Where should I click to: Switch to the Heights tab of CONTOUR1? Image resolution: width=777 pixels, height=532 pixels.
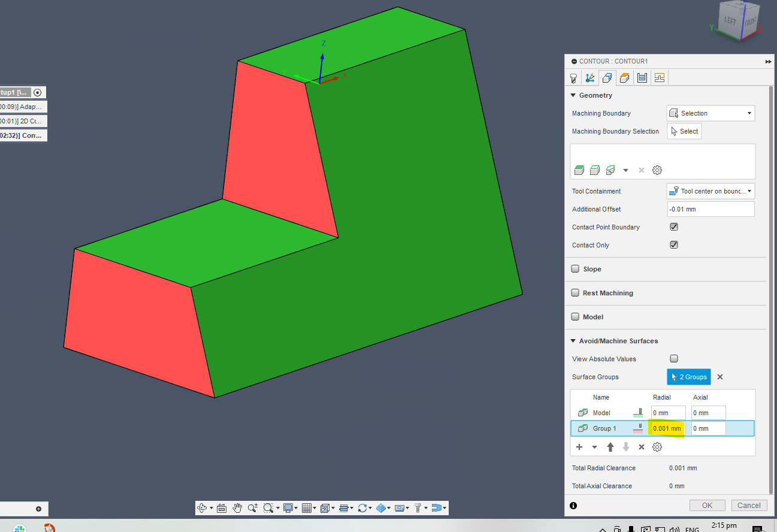point(624,77)
